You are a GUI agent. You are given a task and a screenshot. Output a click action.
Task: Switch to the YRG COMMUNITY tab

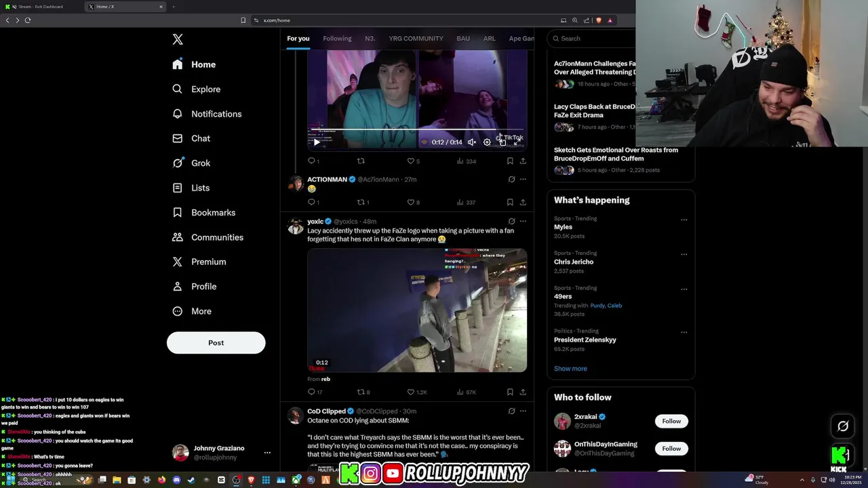tap(416, 39)
